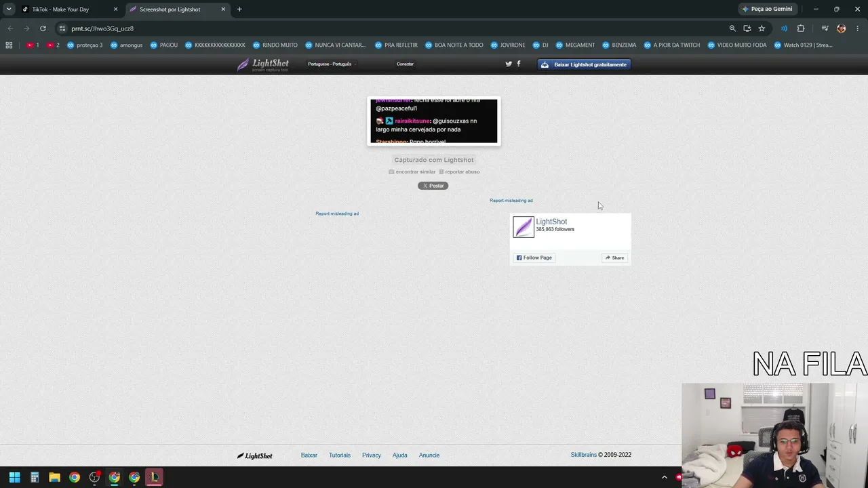Click Follow Page in the Facebook widget
The height and width of the screenshot is (488, 868).
(534, 258)
